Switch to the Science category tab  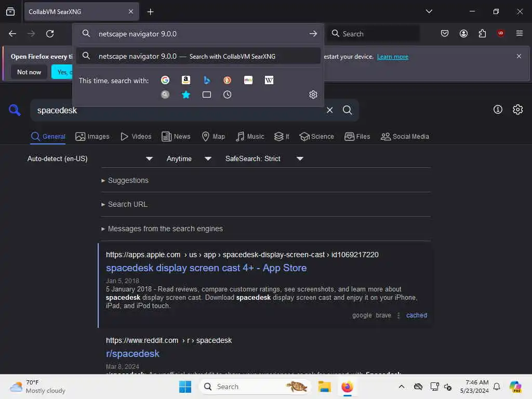coord(316,137)
